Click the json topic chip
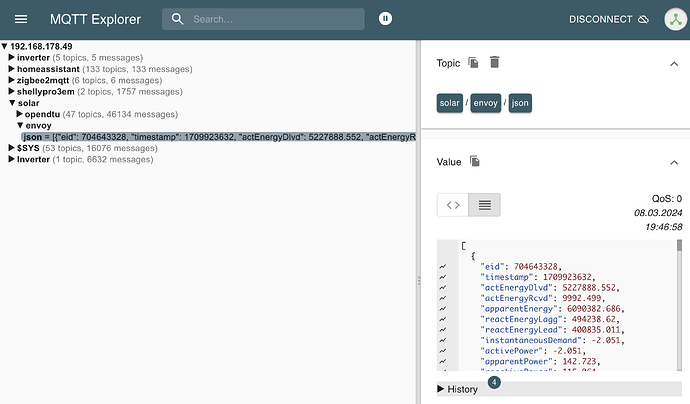690x404 pixels. pyautogui.click(x=520, y=103)
